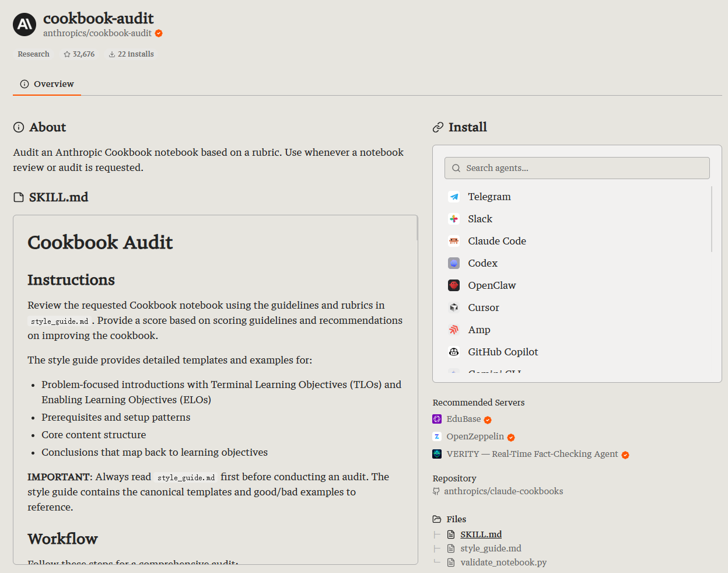Image resolution: width=728 pixels, height=573 pixels.
Task: Click the Overview tab info icon
Action: [x=24, y=84]
